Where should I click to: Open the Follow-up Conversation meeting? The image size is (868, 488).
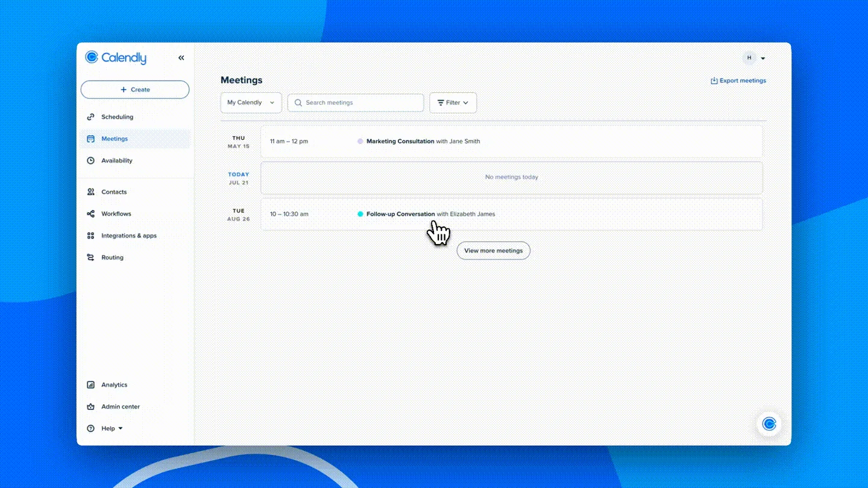click(x=511, y=214)
